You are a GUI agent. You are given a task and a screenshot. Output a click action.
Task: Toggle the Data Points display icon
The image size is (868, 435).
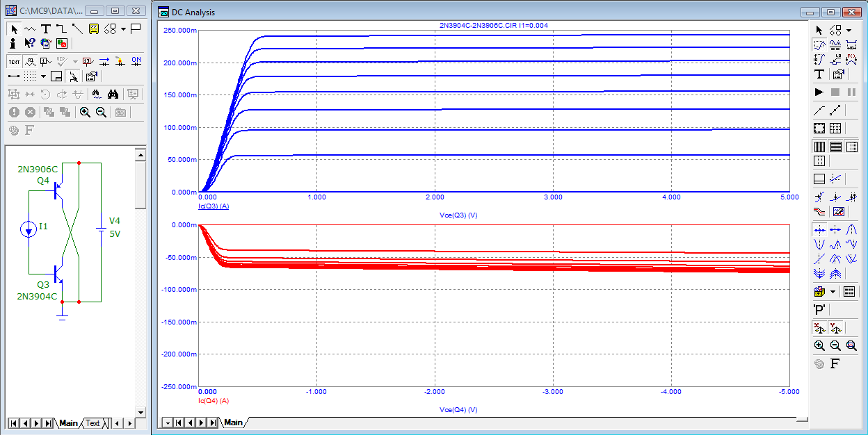[835, 110]
